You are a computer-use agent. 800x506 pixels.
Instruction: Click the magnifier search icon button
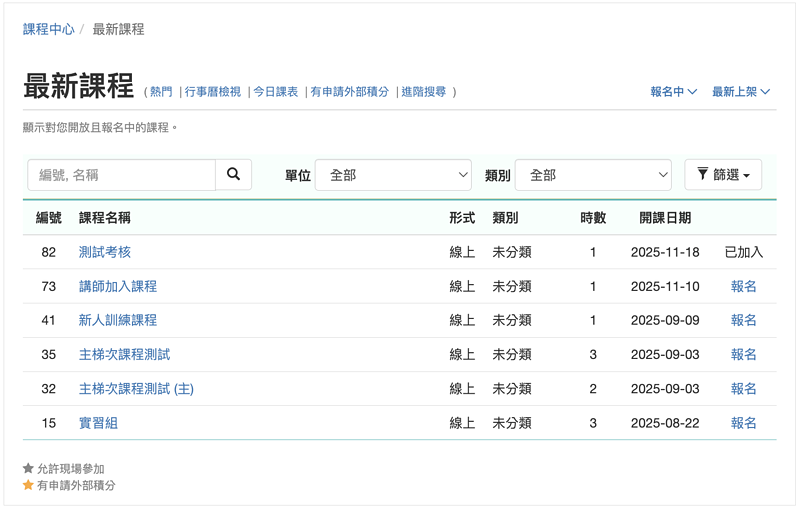[234, 174]
